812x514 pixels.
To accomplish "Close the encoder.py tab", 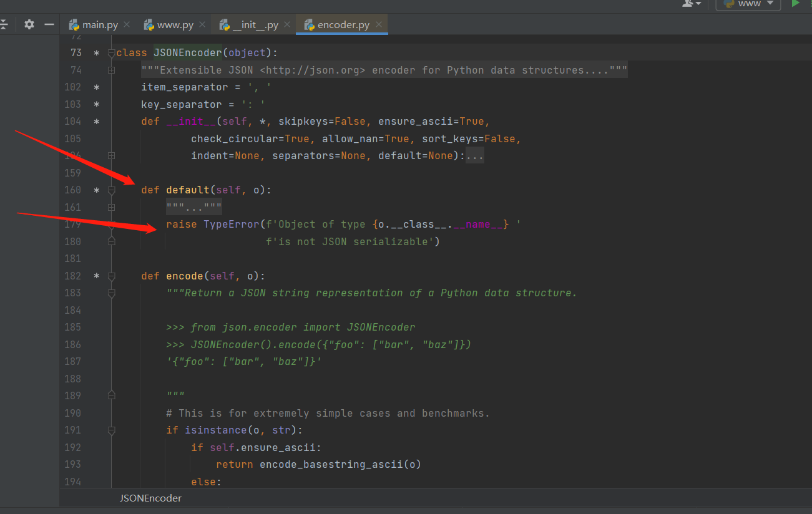I will (x=379, y=24).
